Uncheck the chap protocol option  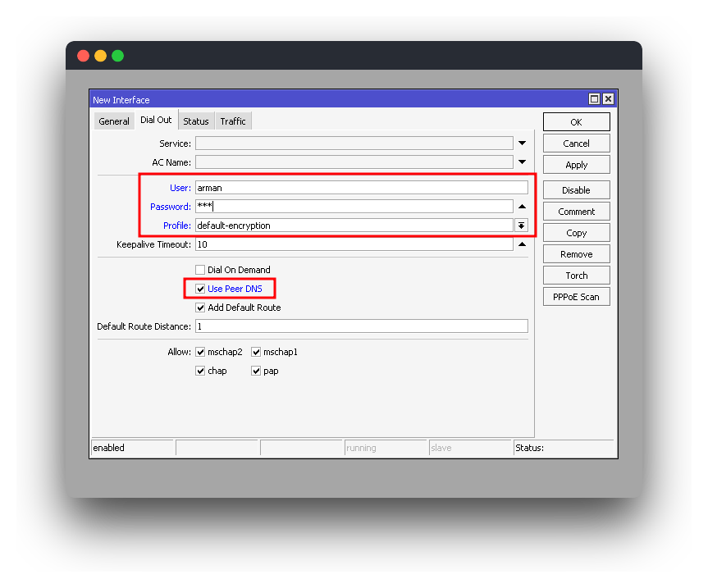point(200,370)
